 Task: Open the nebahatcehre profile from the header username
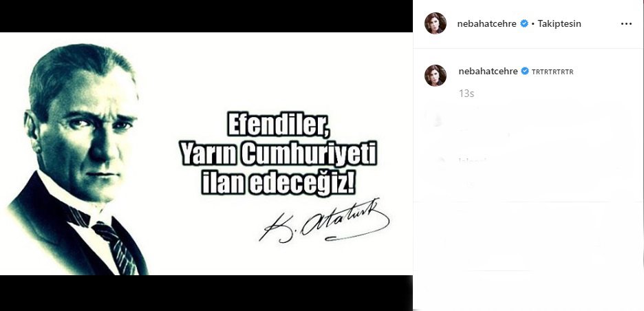(x=486, y=24)
